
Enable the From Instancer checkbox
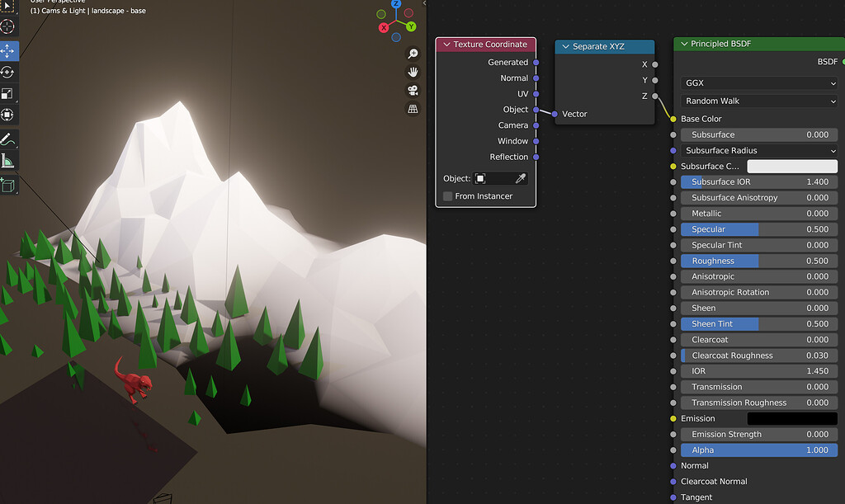(x=448, y=196)
